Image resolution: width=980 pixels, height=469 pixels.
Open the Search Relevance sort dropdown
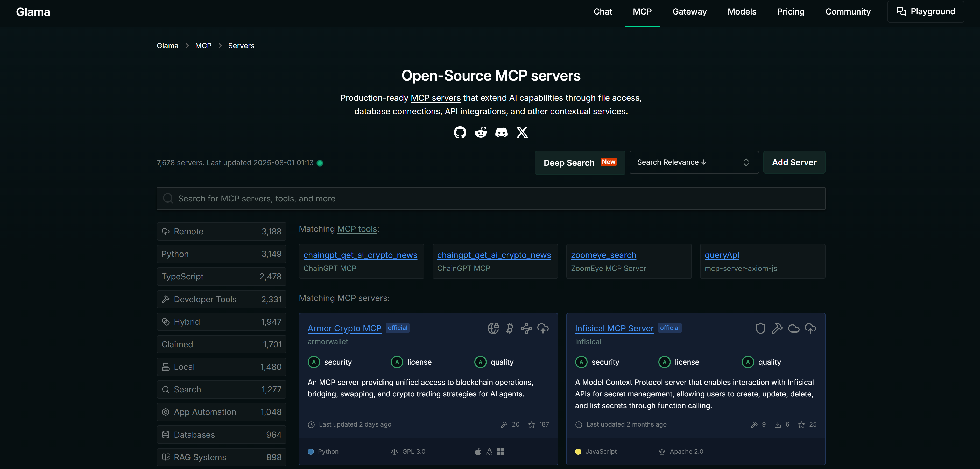click(694, 162)
